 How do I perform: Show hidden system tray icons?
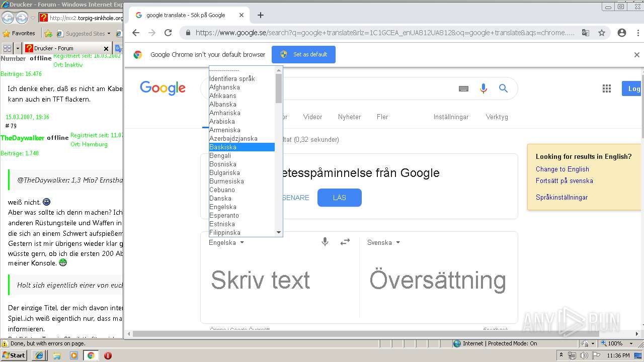[561, 355]
